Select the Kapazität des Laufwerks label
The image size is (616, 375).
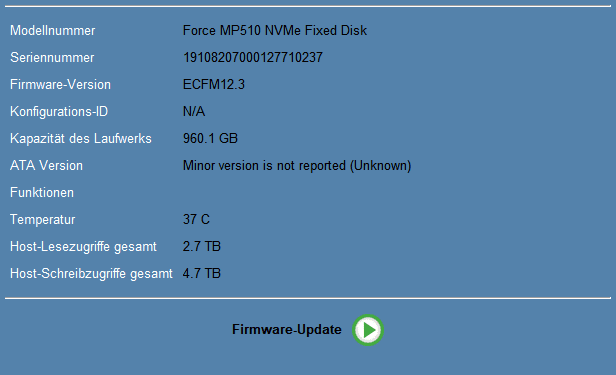pos(81,139)
